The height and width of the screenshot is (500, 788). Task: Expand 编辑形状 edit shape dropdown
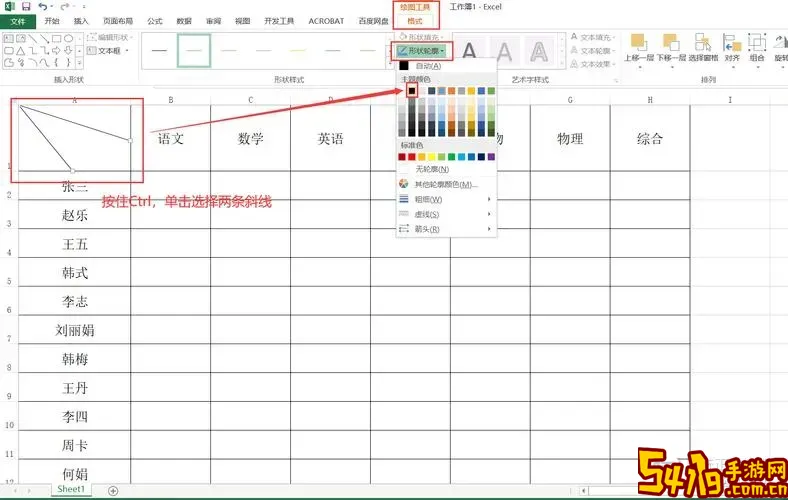(x=110, y=38)
